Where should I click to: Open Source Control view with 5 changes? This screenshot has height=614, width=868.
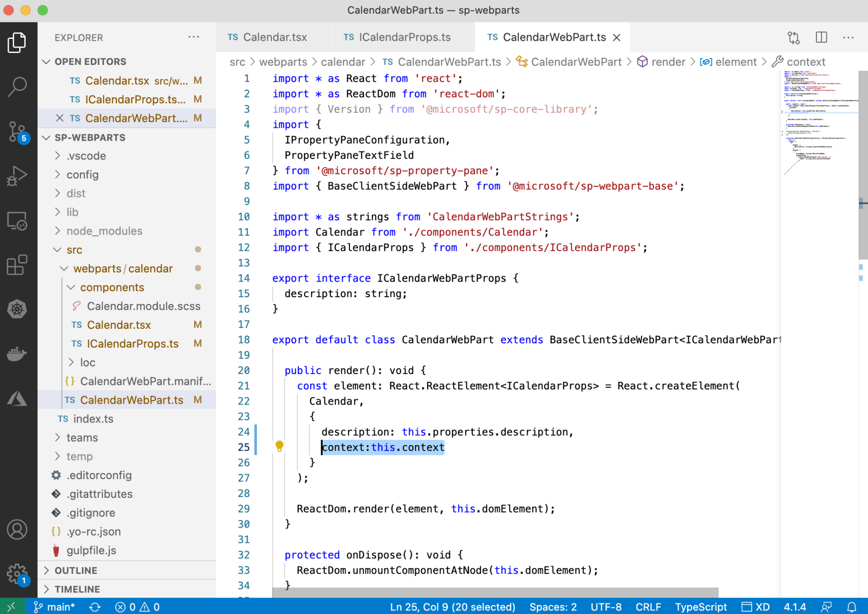[17, 132]
